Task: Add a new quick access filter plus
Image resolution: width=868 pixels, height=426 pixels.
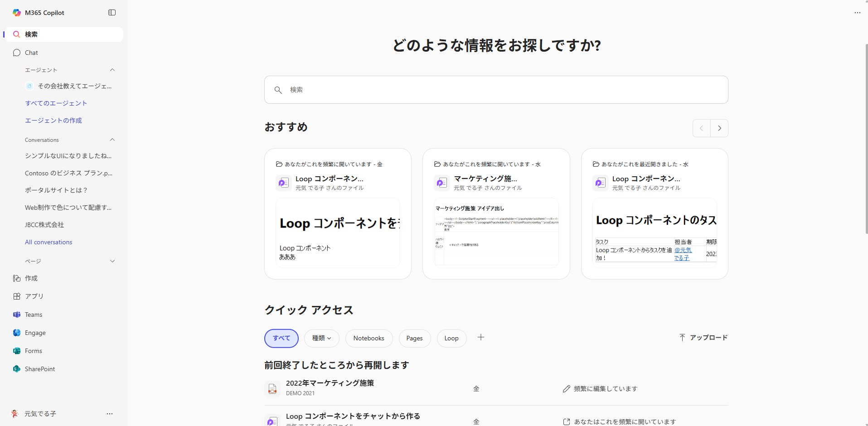Action: point(481,337)
